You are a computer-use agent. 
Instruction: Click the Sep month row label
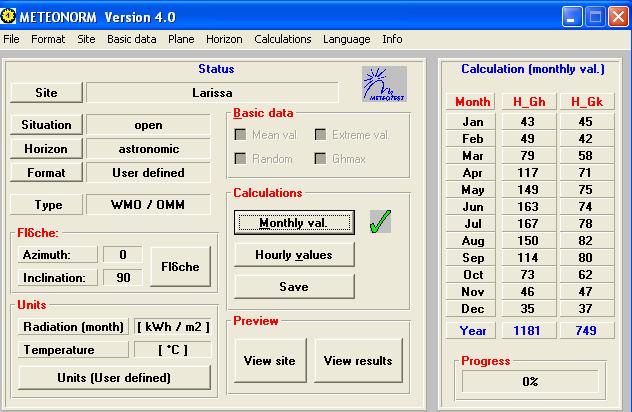click(x=472, y=258)
